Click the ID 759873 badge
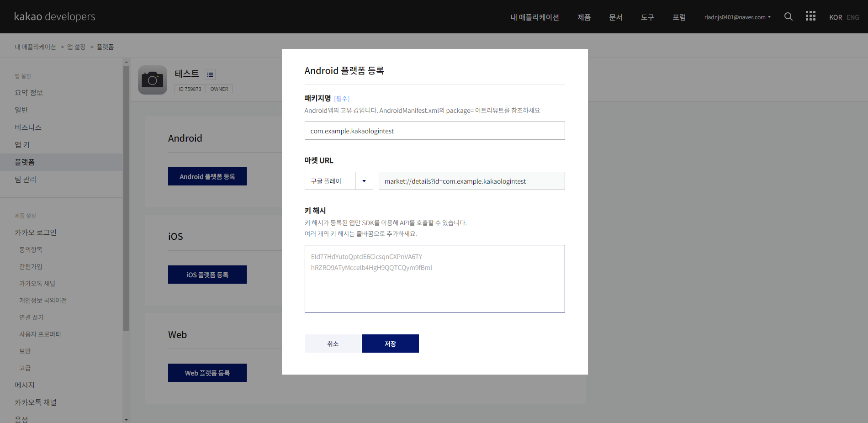 click(x=190, y=89)
